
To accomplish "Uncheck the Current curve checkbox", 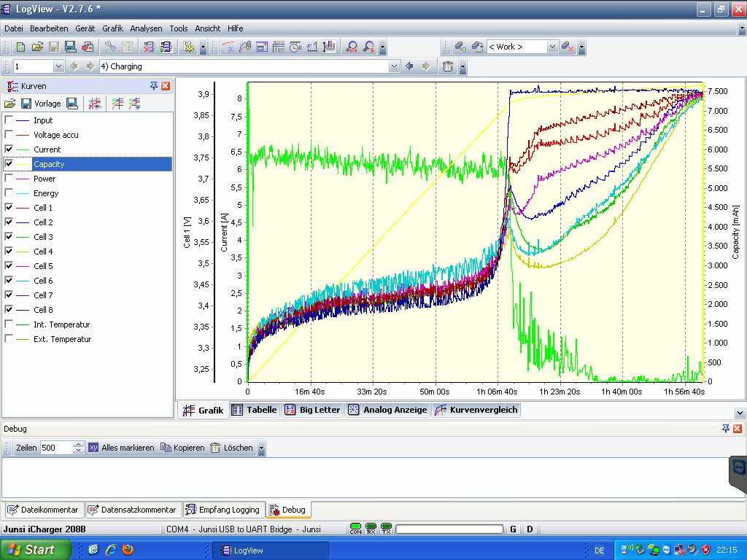I will click(x=9, y=149).
